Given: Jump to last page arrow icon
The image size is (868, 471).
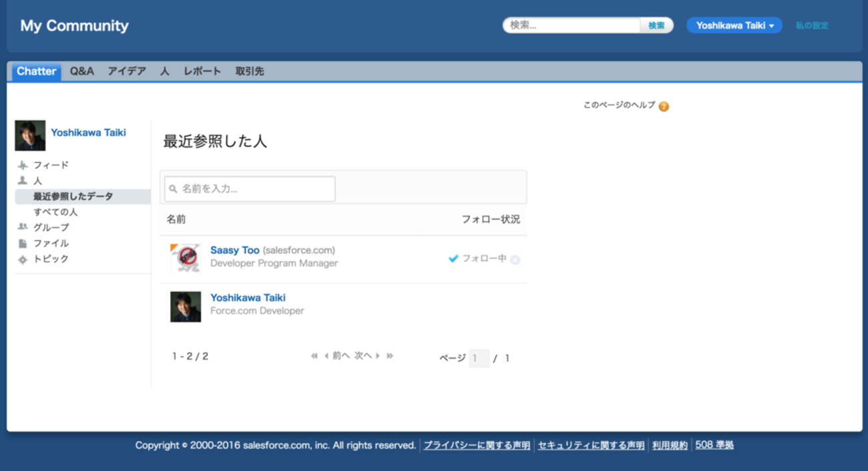Looking at the screenshot, I should click(390, 356).
